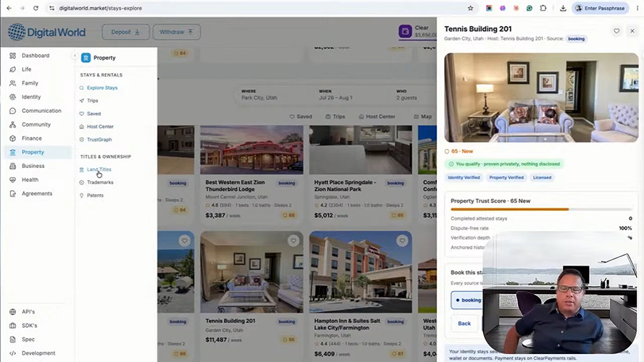Open browser downloads

pos(563,8)
